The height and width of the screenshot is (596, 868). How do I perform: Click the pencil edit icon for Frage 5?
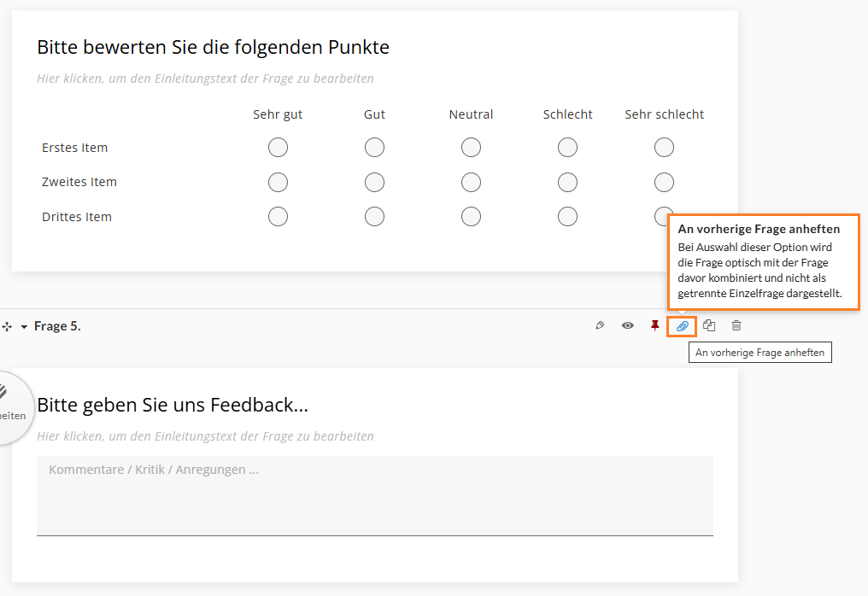point(600,325)
